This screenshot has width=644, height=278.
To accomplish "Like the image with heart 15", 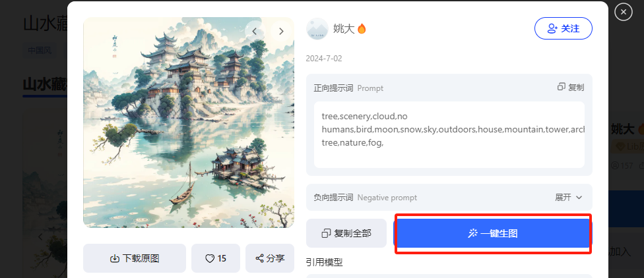I will 216,258.
